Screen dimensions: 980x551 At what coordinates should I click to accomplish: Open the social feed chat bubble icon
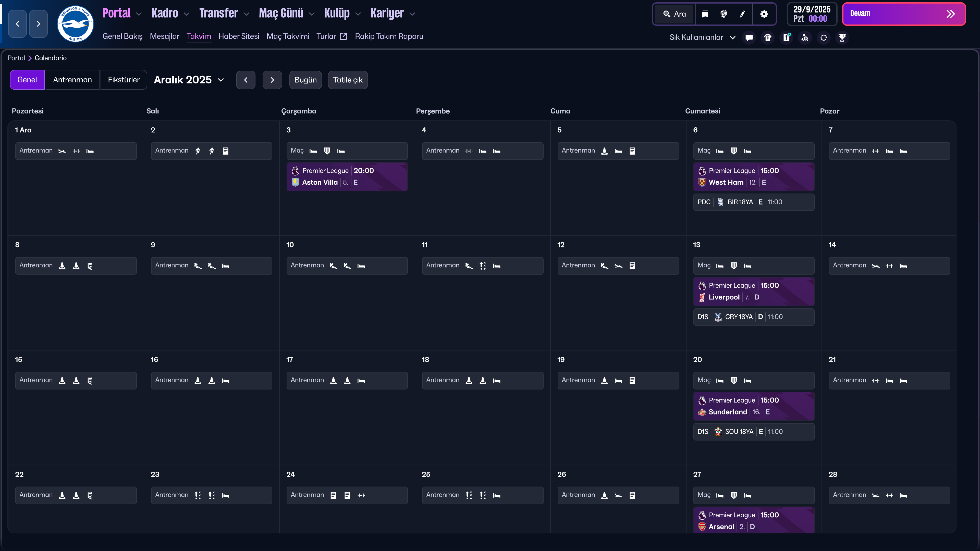click(x=749, y=37)
